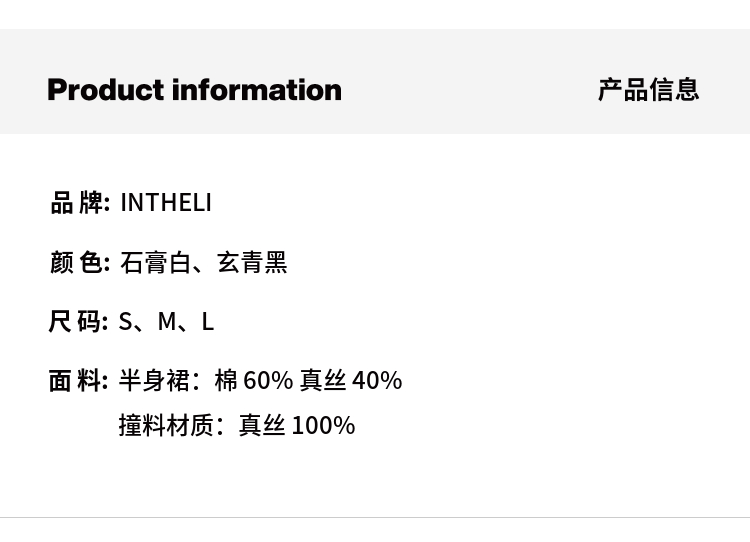This screenshot has width=750, height=542.
Task: Click the horizontal divider line at the bottom
Action: tap(375, 517)
